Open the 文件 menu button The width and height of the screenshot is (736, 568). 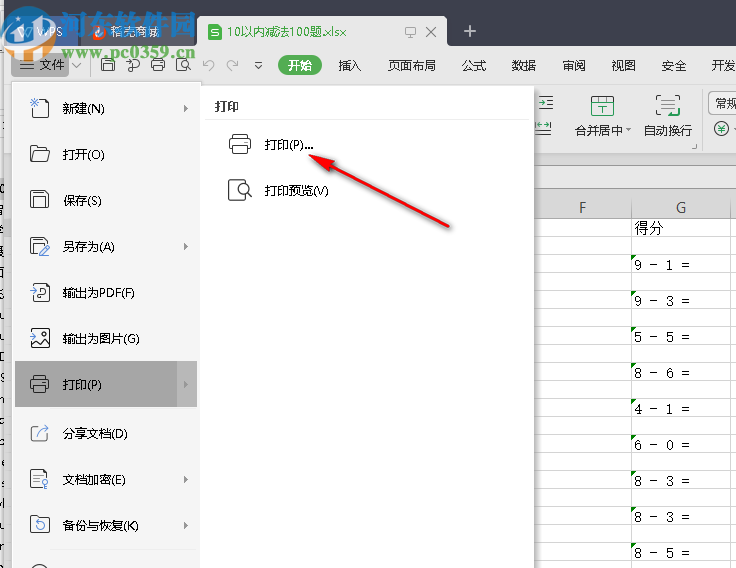coord(40,65)
